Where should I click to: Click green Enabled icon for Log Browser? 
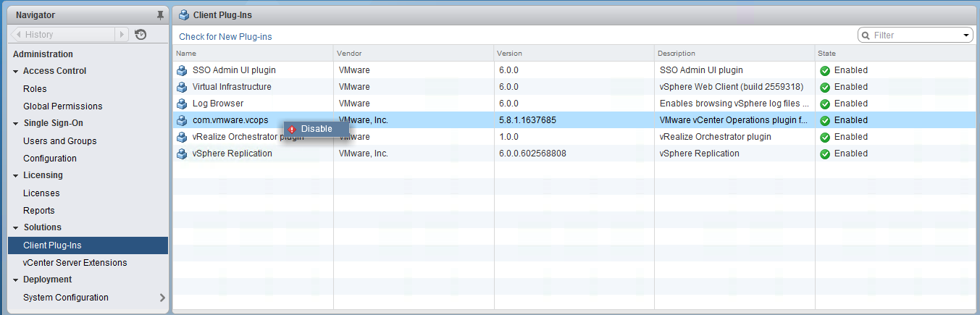click(825, 104)
